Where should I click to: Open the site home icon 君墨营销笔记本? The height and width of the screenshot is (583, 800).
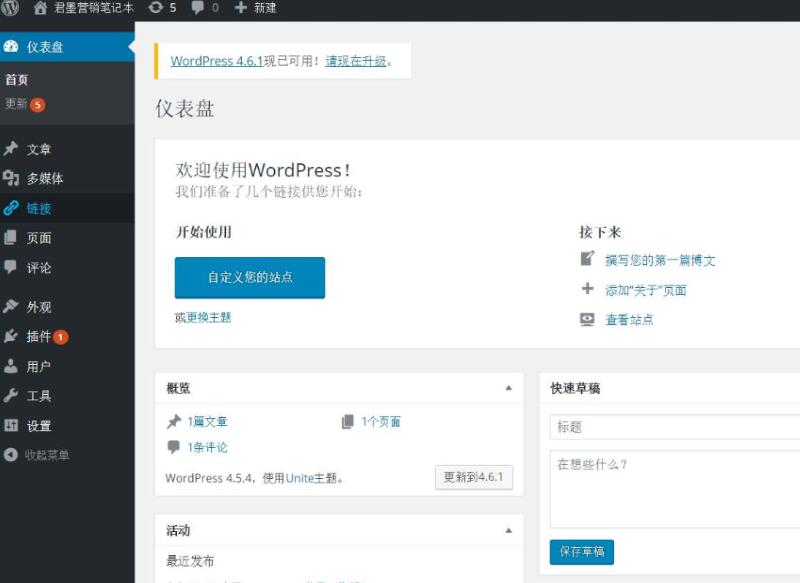(83, 8)
